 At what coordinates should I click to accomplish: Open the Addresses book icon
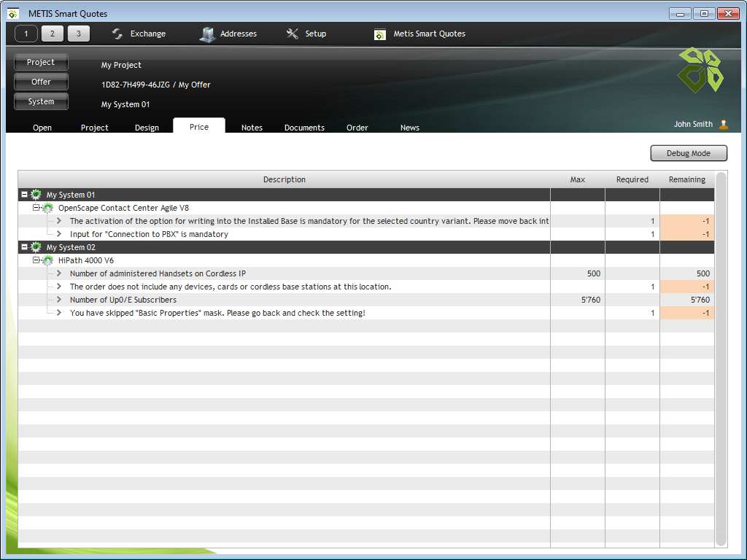pyautogui.click(x=207, y=34)
